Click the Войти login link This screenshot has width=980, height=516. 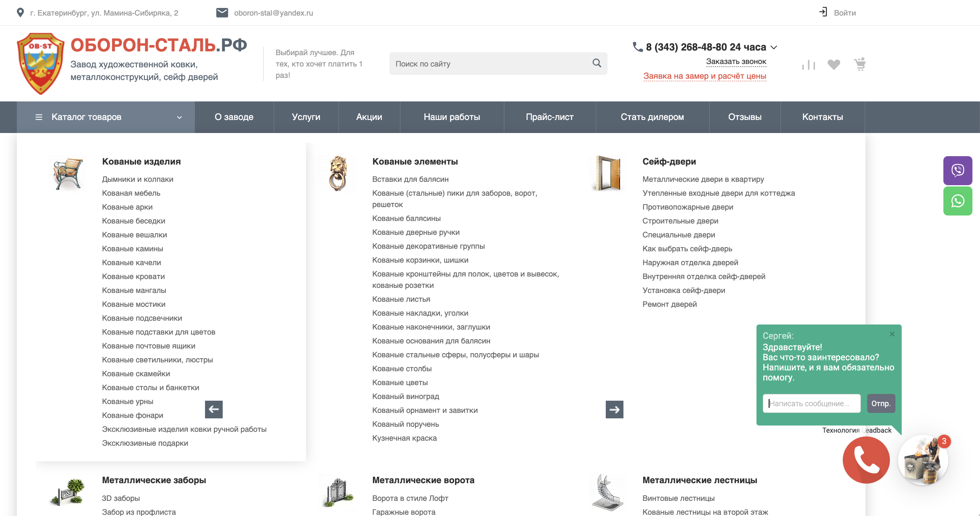pyautogui.click(x=845, y=13)
